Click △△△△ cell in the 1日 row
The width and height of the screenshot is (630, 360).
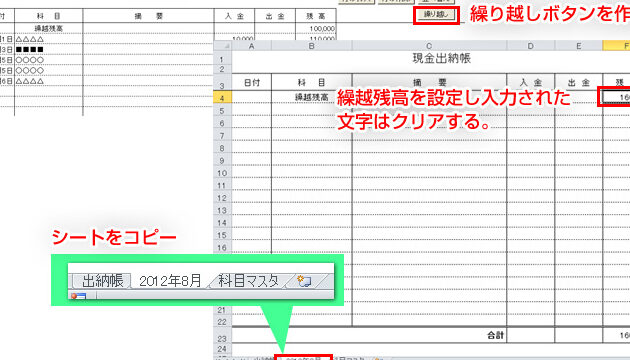[x=49, y=39]
